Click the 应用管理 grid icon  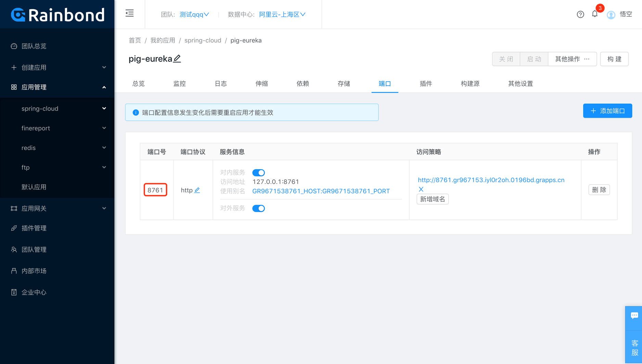coord(14,87)
